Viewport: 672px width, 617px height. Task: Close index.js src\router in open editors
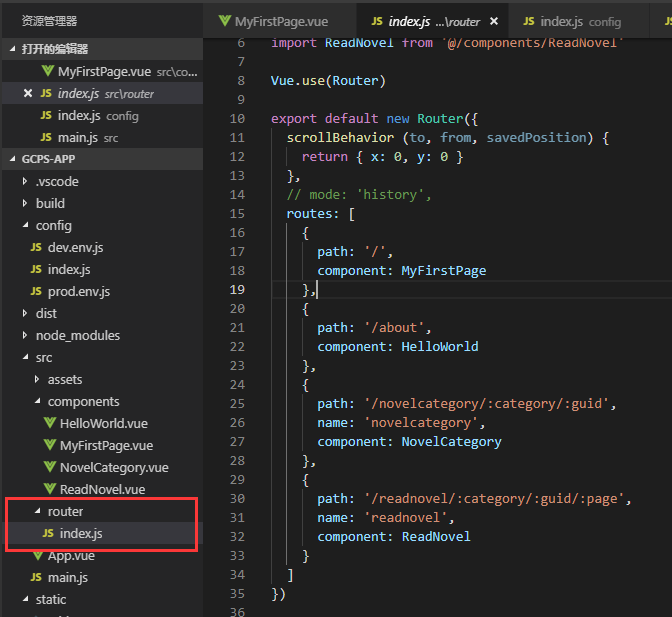[x=28, y=93]
